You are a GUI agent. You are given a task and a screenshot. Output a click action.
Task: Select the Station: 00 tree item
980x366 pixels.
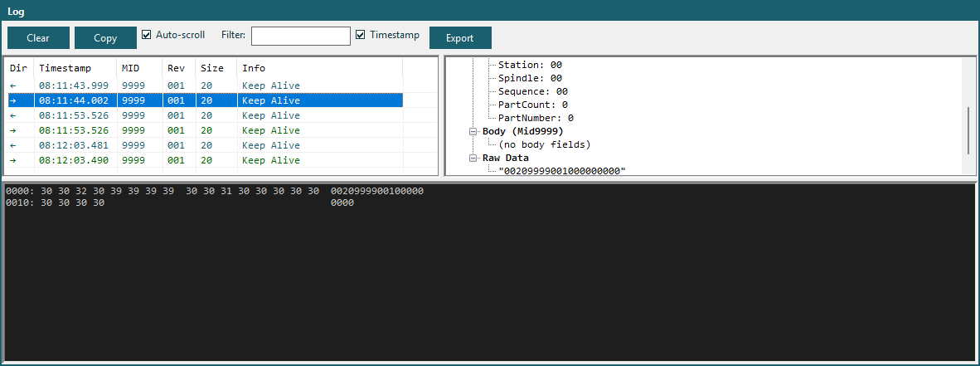point(530,65)
